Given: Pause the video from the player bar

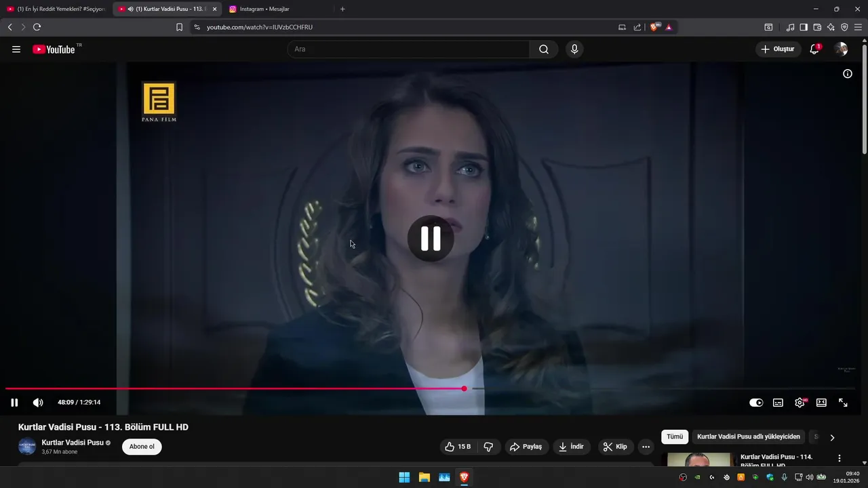Looking at the screenshot, I should click(x=14, y=403).
